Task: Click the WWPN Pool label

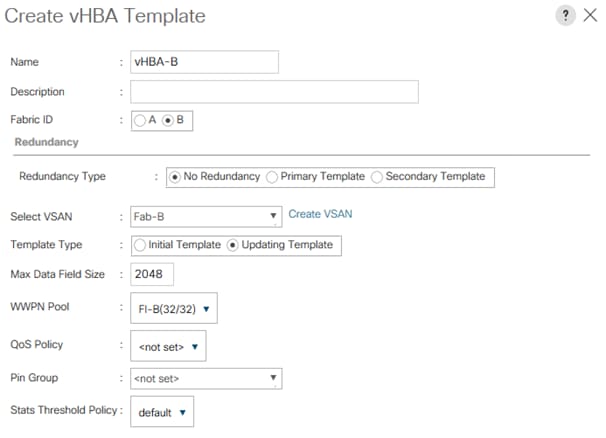Action: (40, 307)
